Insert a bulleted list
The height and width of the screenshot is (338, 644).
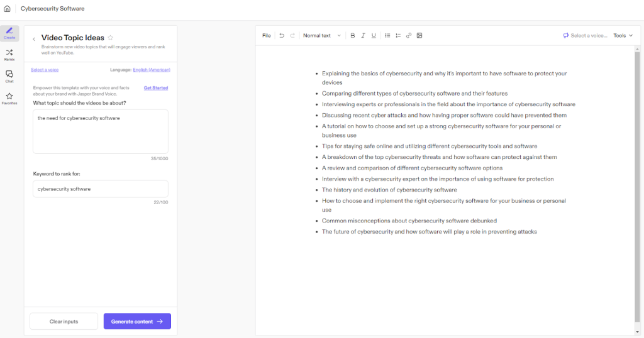tap(387, 36)
